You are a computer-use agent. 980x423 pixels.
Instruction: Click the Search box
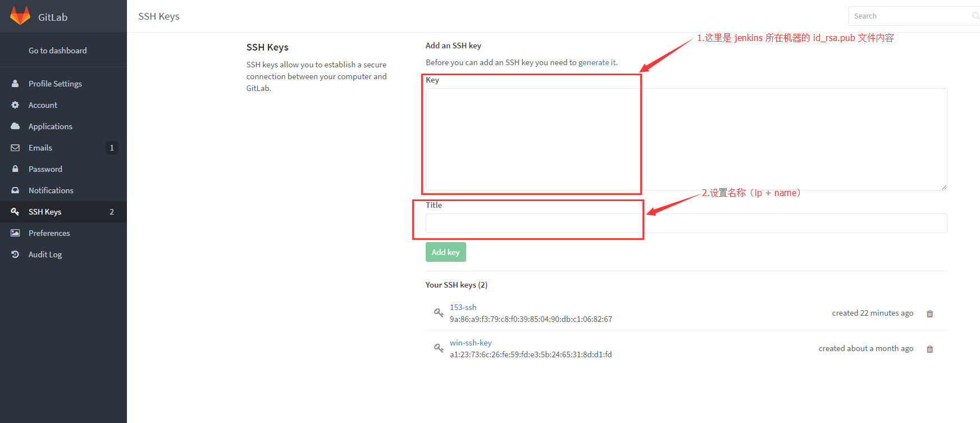914,16
